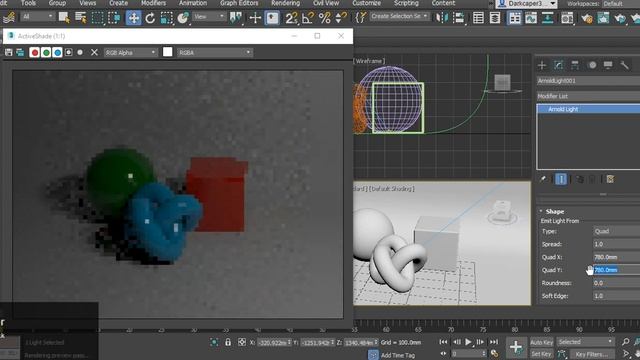
Task: Open the Graph Editors menu
Action: coord(239,3)
